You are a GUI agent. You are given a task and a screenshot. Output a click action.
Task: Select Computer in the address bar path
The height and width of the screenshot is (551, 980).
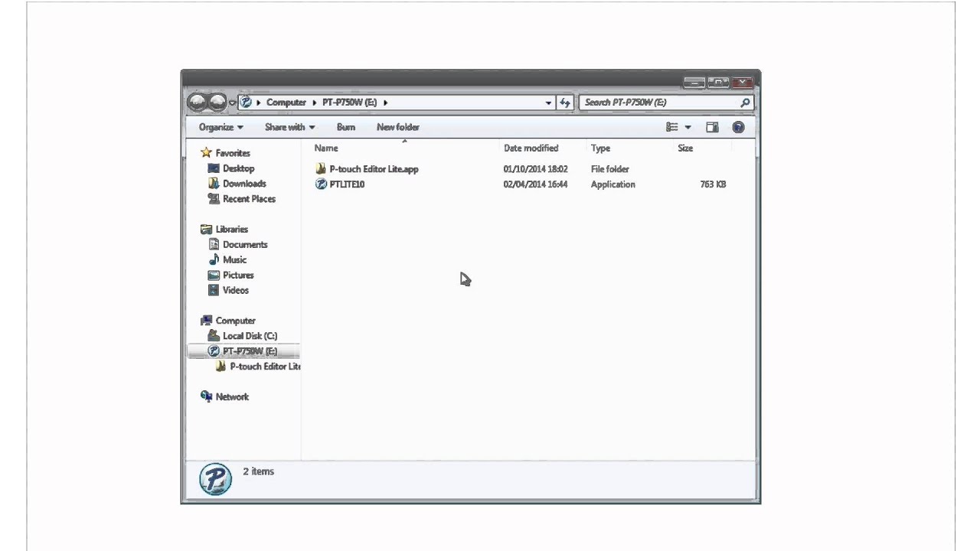[286, 103]
